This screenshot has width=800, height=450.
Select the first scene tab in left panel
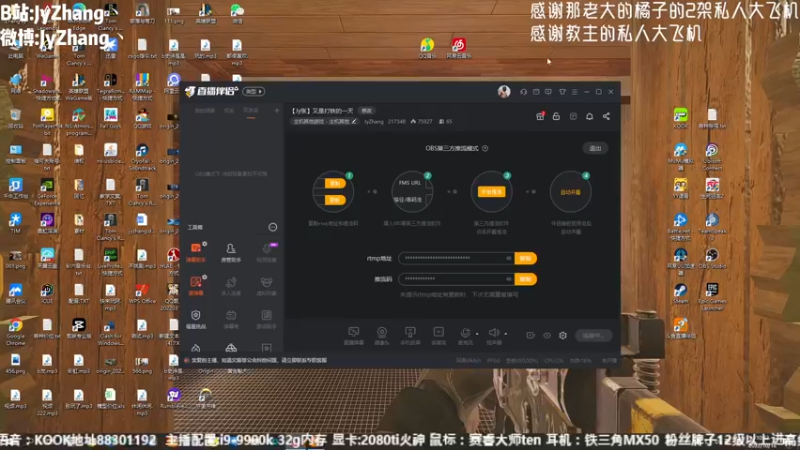(x=205, y=111)
